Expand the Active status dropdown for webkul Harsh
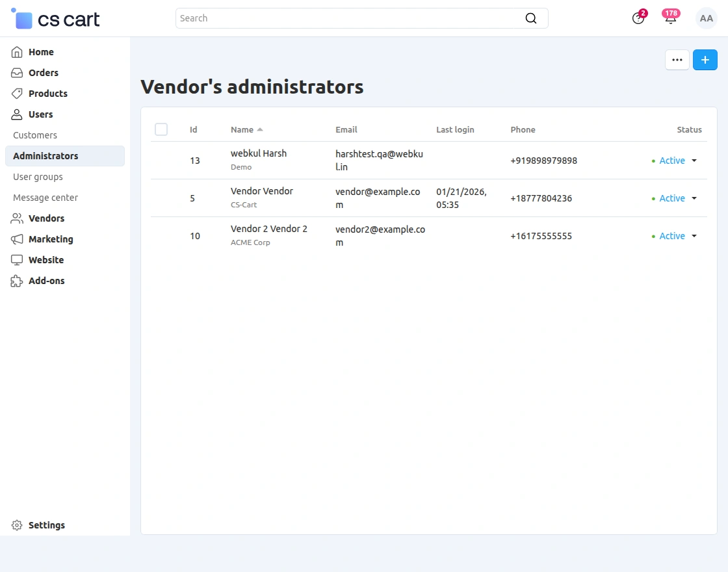Screen dimensions: 728x572 pos(694,161)
